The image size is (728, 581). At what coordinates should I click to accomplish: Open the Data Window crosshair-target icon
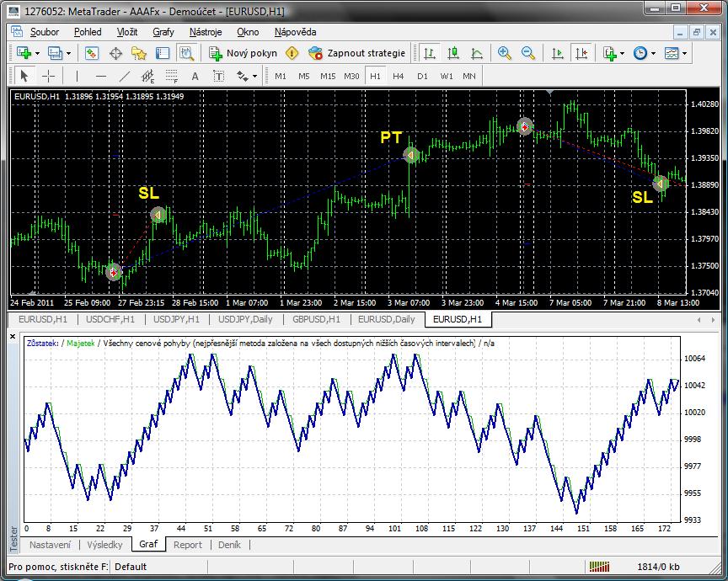pos(115,53)
